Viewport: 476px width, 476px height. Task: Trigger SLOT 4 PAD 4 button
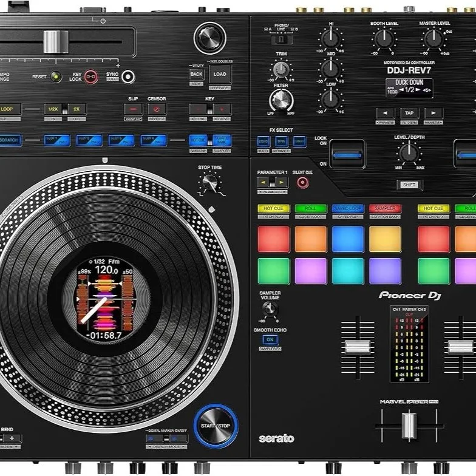click(x=154, y=141)
